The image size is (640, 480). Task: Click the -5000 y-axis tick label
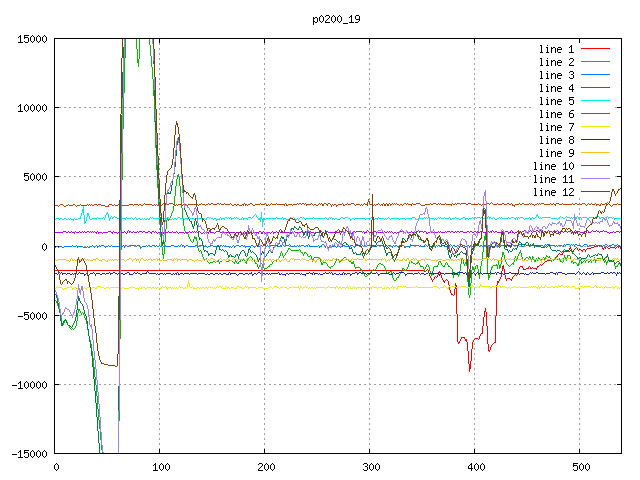pyautogui.click(x=29, y=315)
